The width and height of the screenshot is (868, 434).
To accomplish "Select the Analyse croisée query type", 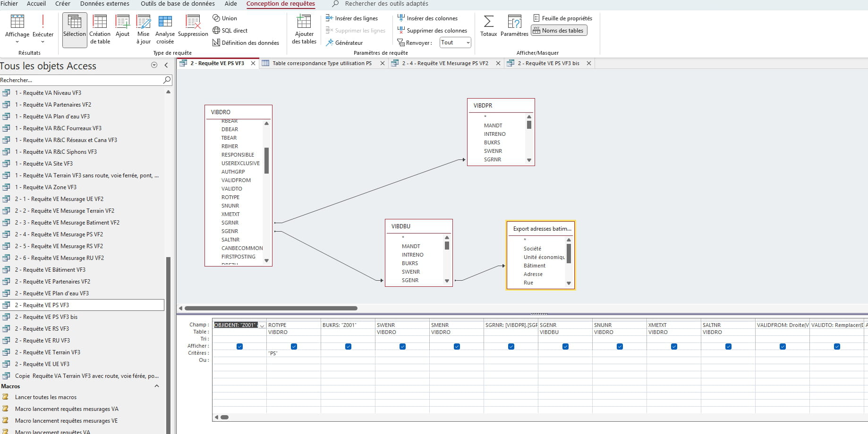I will point(165,29).
